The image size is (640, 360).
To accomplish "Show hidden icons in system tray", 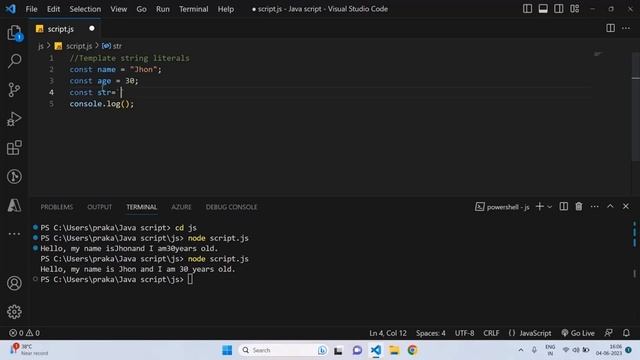I will (521, 350).
